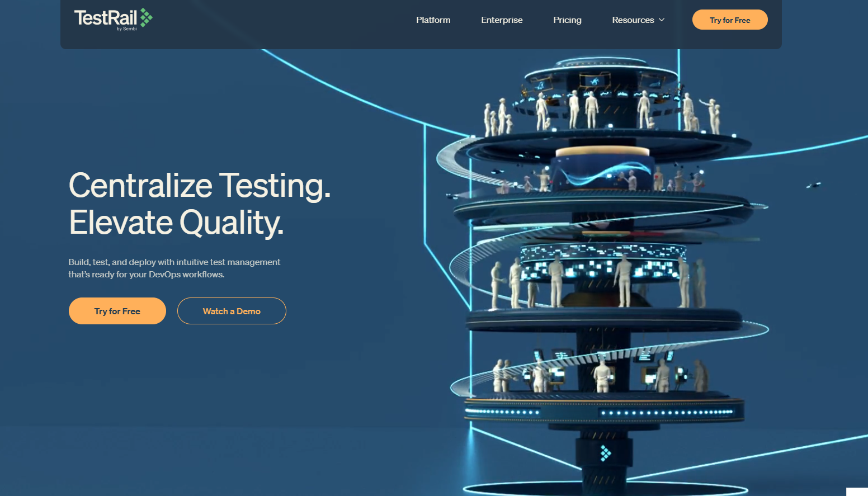Select the DevOps workflows description text
The height and width of the screenshot is (496, 868).
[x=174, y=268]
